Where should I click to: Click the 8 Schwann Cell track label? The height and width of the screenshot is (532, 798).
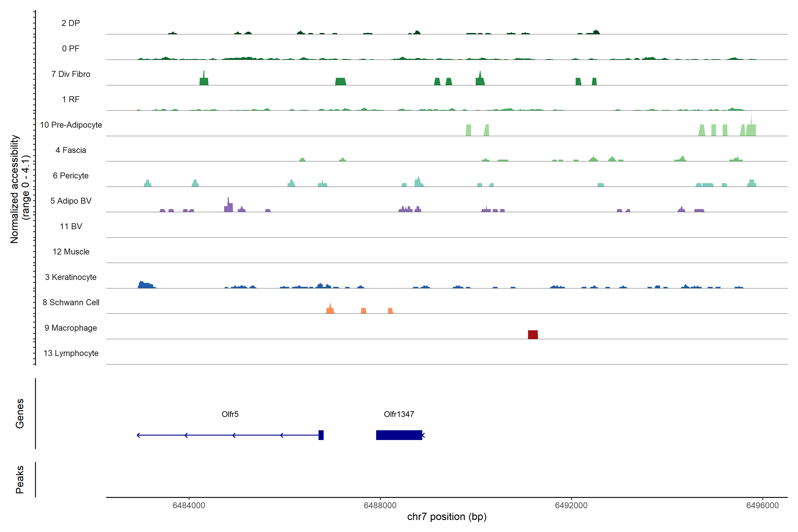(71, 302)
